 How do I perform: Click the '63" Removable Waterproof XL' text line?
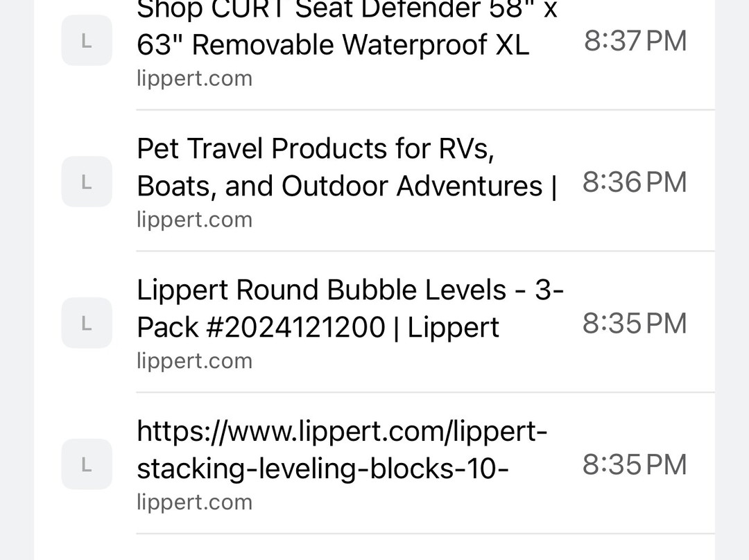point(333,45)
